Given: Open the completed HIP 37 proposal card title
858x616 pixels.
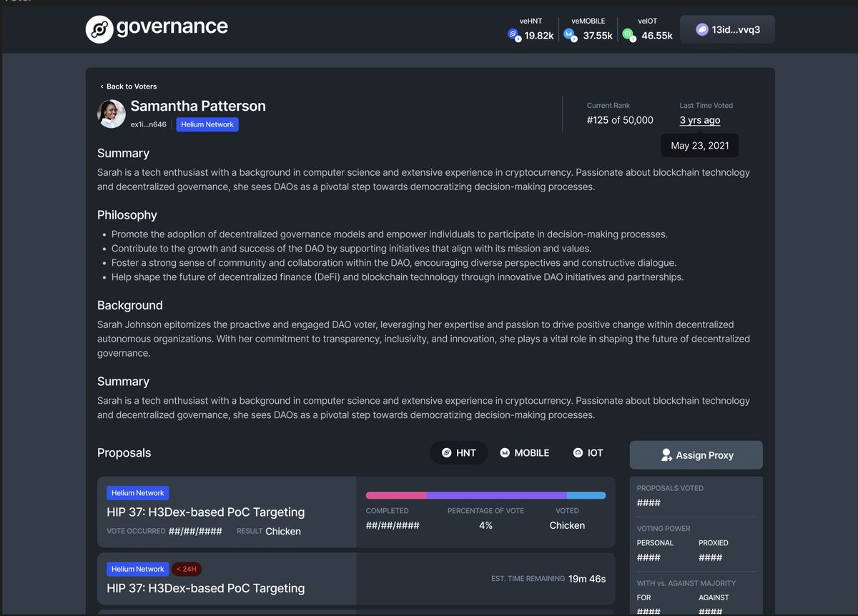Looking at the screenshot, I should (206, 512).
